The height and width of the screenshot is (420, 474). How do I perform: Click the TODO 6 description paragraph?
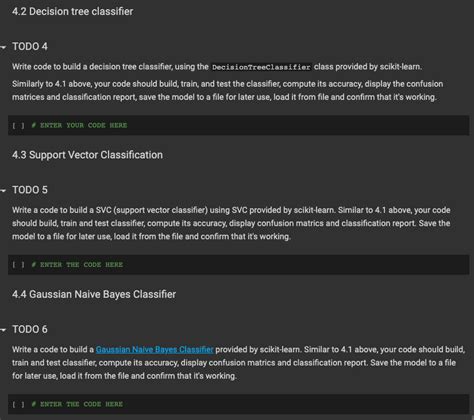[x=238, y=363]
